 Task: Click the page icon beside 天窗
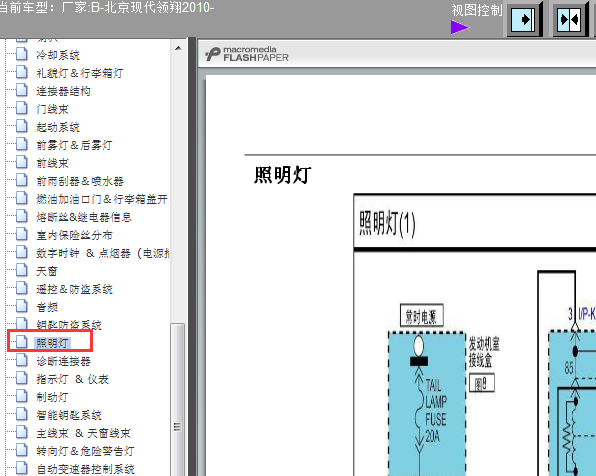pos(22,270)
